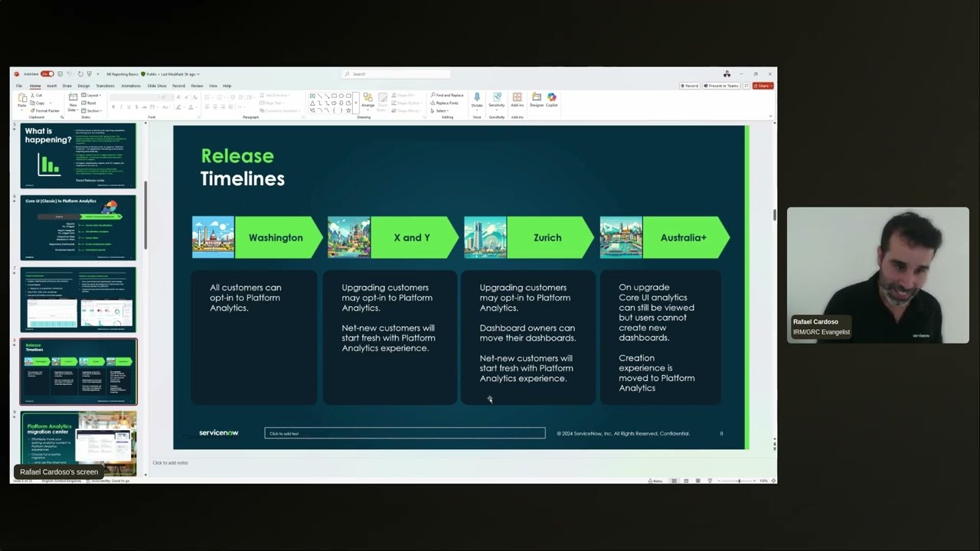Screen dimensions: 980x551
Task: Switch to the Design tab
Action: pos(83,86)
